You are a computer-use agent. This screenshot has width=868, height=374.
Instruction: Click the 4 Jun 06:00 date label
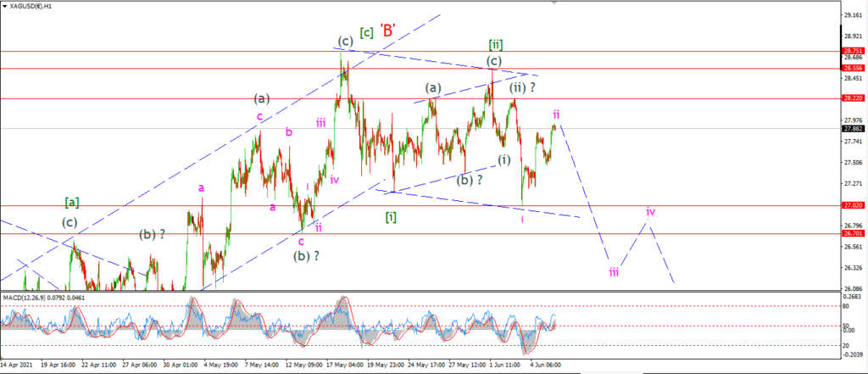[x=548, y=366]
